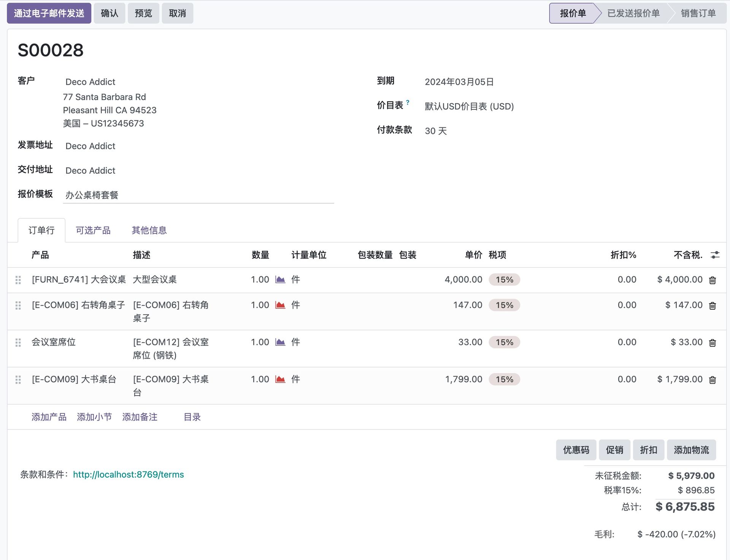The height and width of the screenshot is (560, 730).
Task: Click the 价目表 help question mark
Action: (x=408, y=102)
